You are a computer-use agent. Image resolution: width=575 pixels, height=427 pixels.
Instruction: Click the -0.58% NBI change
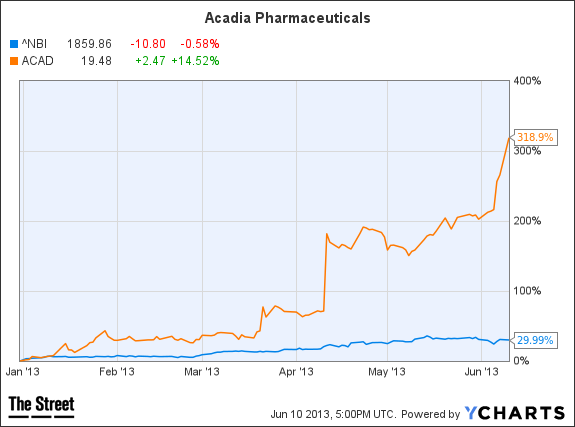200,44
